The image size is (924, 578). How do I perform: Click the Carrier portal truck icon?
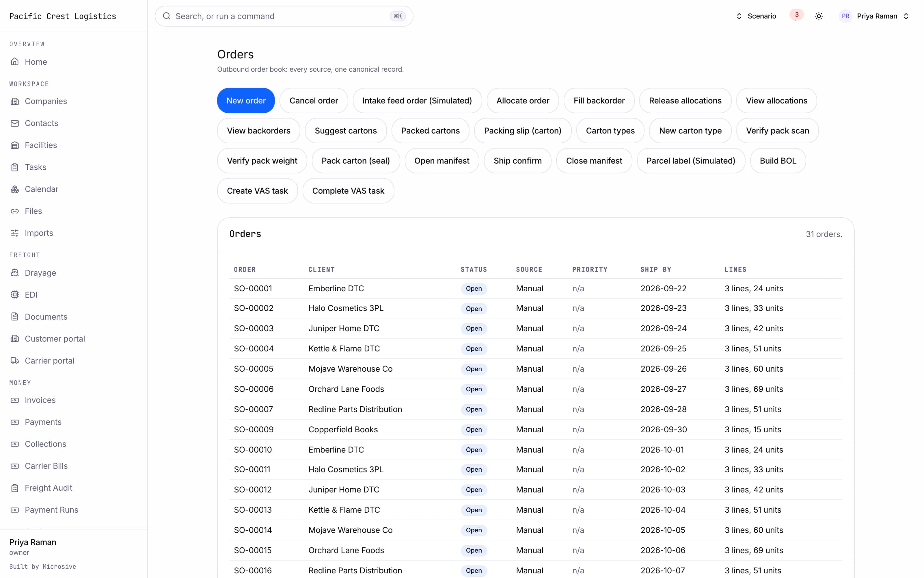click(x=14, y=361)
